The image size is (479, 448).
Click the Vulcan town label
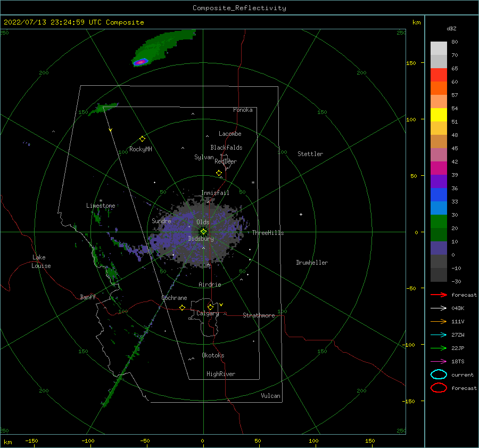[271, 396]
